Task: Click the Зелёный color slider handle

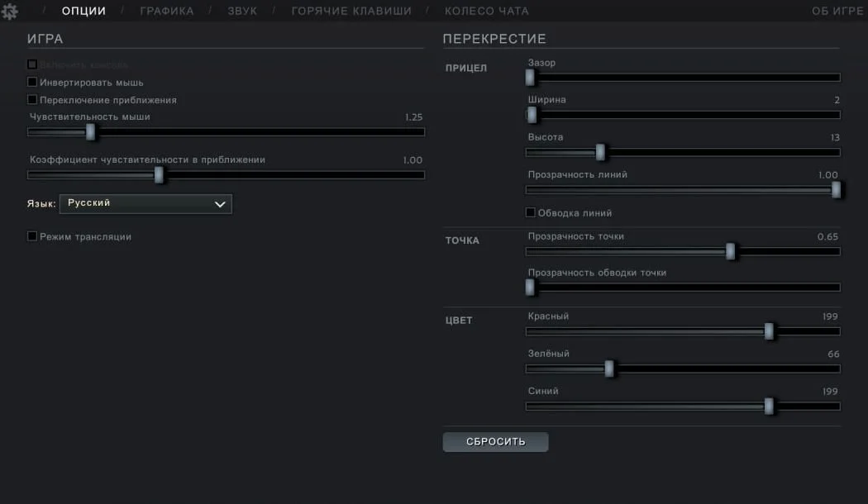Action: pyautogui.click(x=609, y=368)
